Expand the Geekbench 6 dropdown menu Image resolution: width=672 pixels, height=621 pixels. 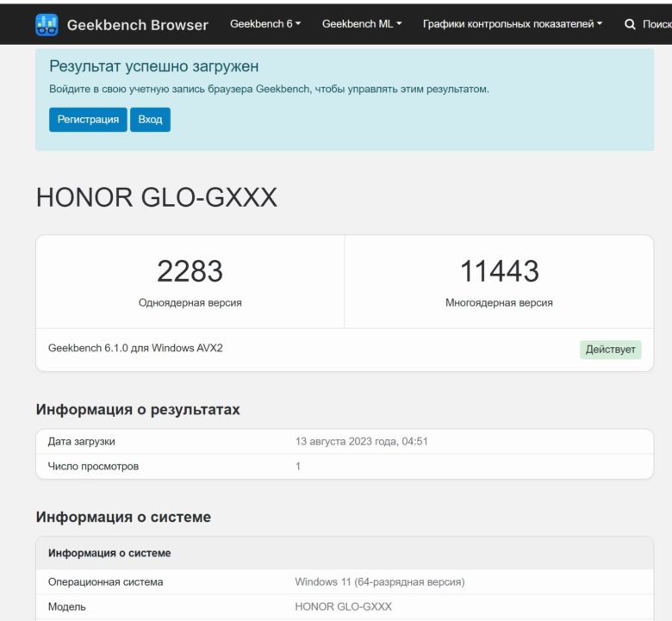tap(265, 24)
